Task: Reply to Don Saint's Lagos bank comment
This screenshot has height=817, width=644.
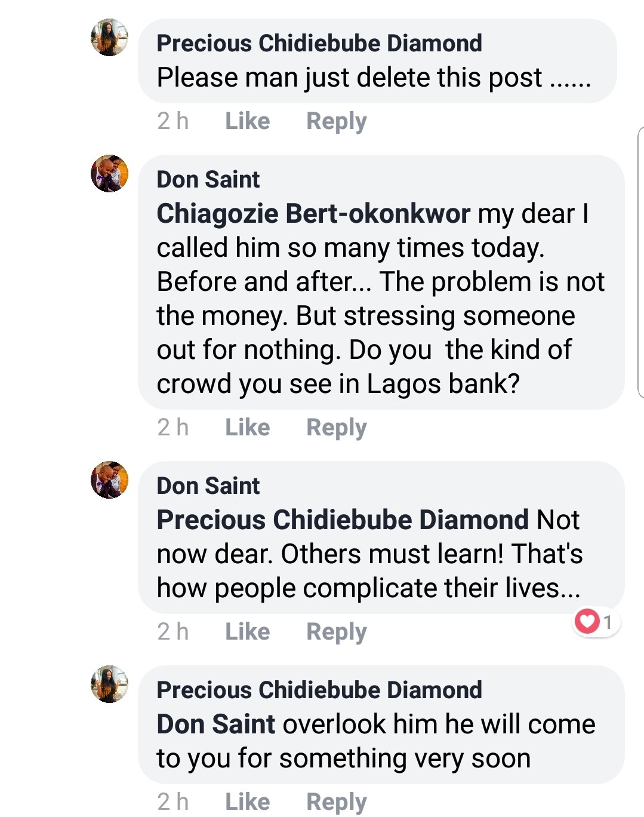Action: tap(336, 428)
